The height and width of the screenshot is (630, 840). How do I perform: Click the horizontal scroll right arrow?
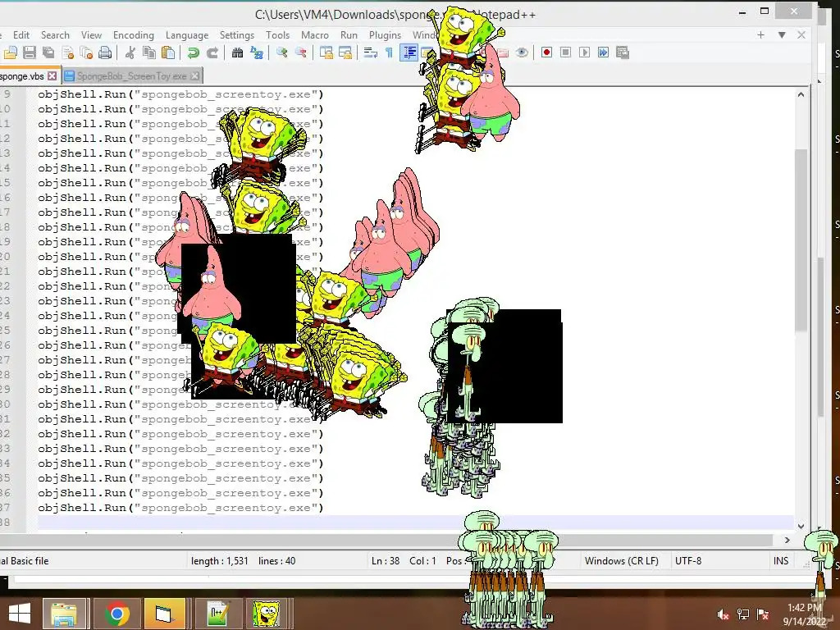pyautogui.click(x=787, y=540)
